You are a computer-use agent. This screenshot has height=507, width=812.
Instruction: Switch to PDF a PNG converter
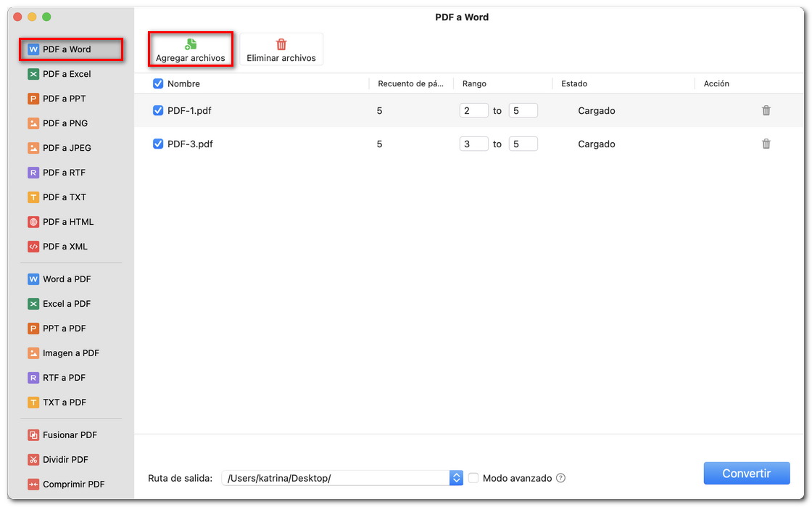point(33,123)
